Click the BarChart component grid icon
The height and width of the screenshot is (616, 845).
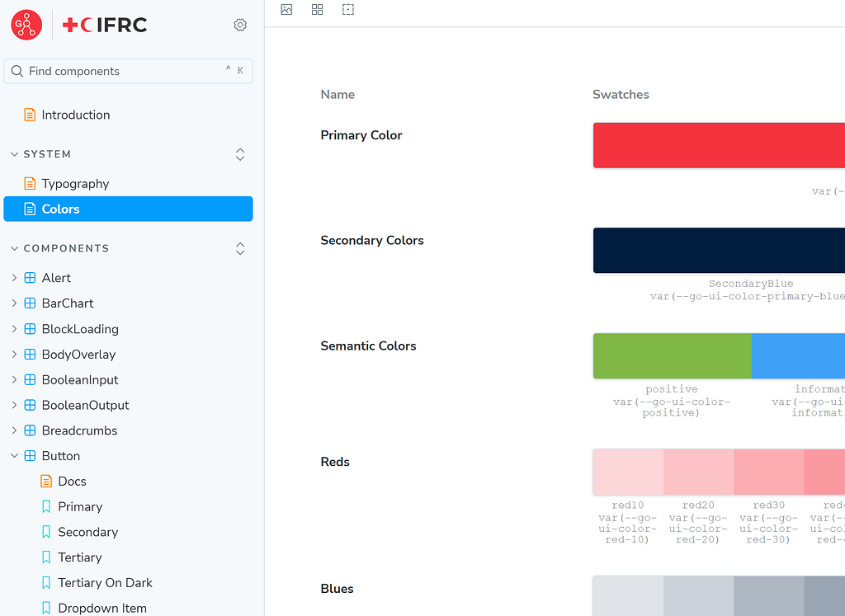click(31, 303)
